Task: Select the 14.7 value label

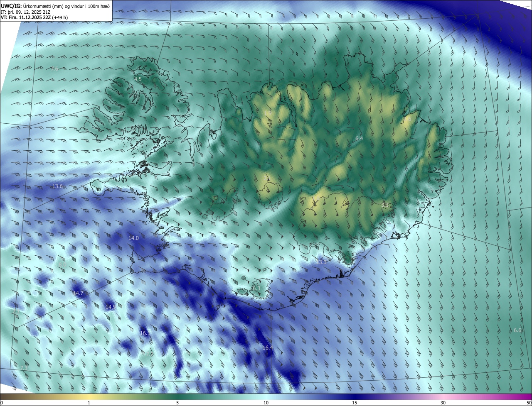Action: pos(78,293)
